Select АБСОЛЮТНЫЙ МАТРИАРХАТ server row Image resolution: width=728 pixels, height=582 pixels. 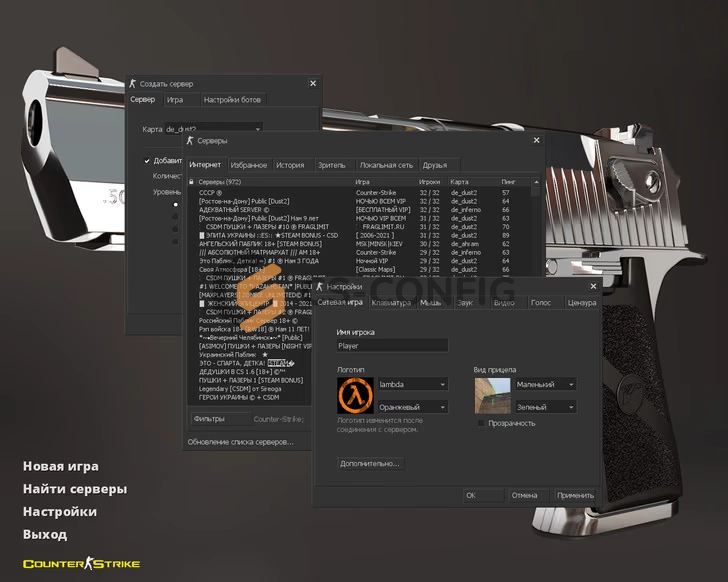[360, 252]
